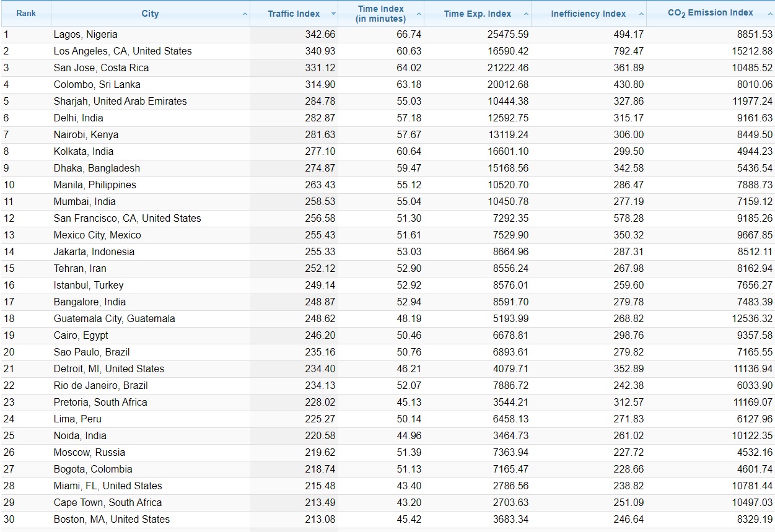Click Guatemala City, Guatemala
This screenshot has height=532, width=775.
point(115,318)
